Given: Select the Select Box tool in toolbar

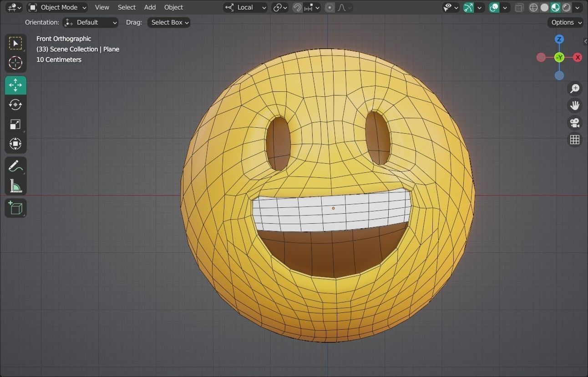Looking at the screenshot, I should (15, 43).
